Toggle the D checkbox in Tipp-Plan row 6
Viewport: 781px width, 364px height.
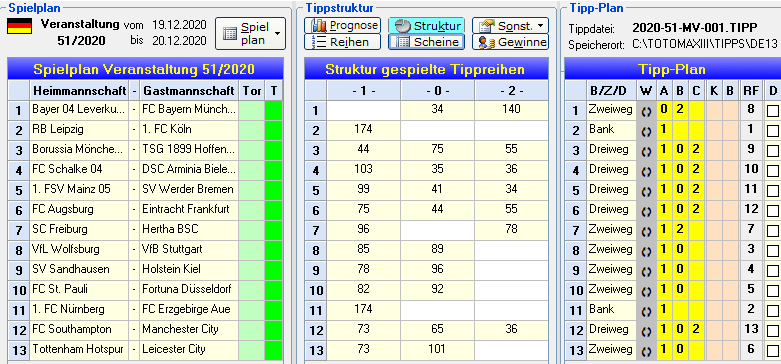(x=773, y=211)
